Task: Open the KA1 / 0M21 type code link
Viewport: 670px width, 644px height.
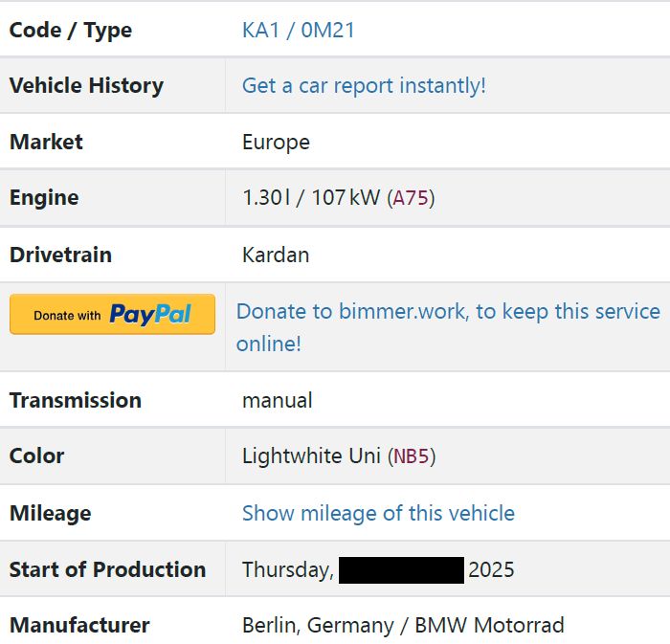Action: (x=298, y=30)
